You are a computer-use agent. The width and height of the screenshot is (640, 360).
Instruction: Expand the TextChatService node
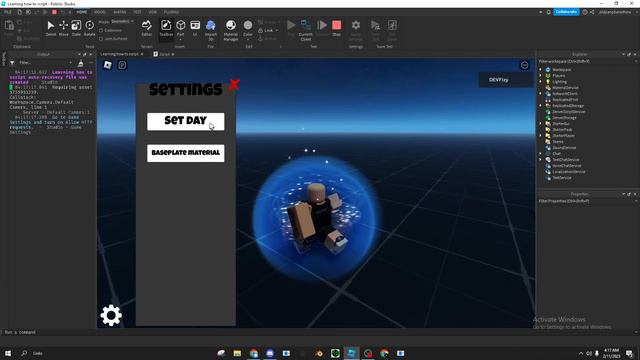click(x=541, y=160)
